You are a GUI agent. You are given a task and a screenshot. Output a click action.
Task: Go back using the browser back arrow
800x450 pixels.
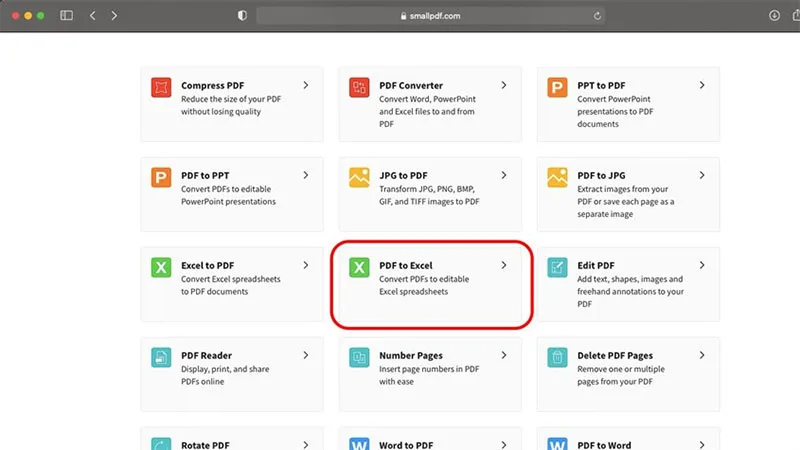92,16
